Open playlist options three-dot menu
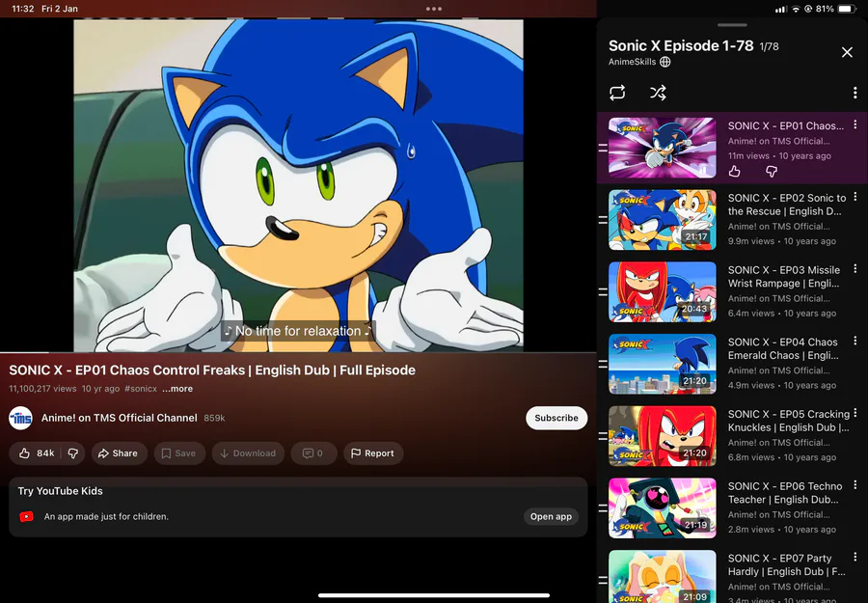 [x=855, y=93]
